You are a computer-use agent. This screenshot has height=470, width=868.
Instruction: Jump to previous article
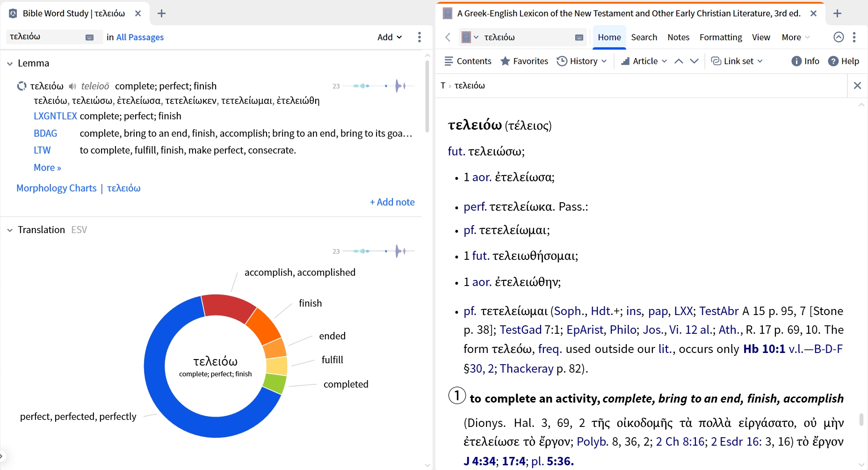point(679,61)
